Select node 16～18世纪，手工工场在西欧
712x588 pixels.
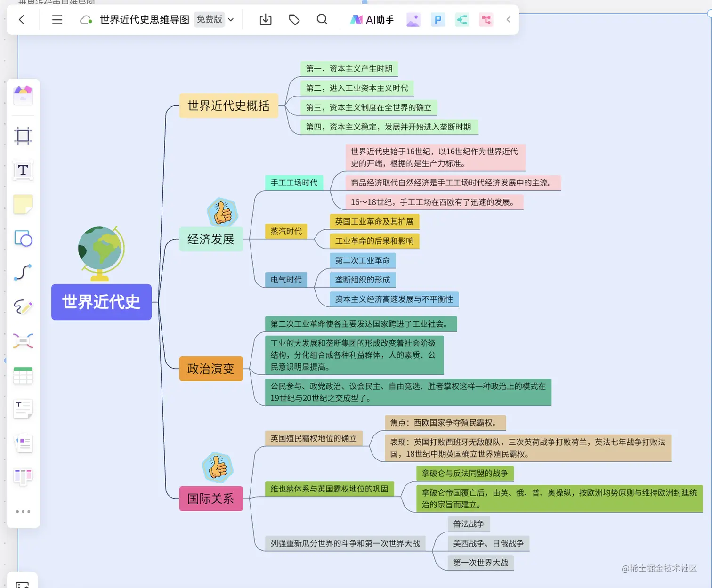coord(434,202)
